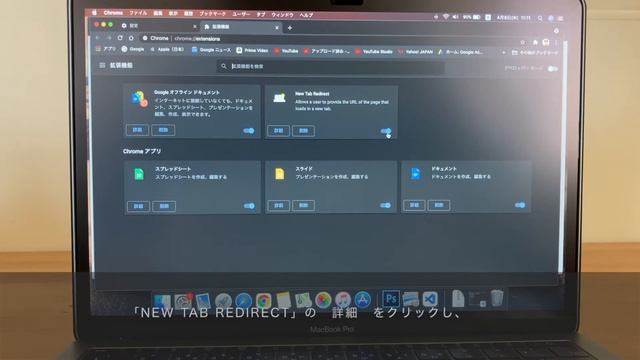
Task: Click the New Tab Redirect icon
Action: 280,98
